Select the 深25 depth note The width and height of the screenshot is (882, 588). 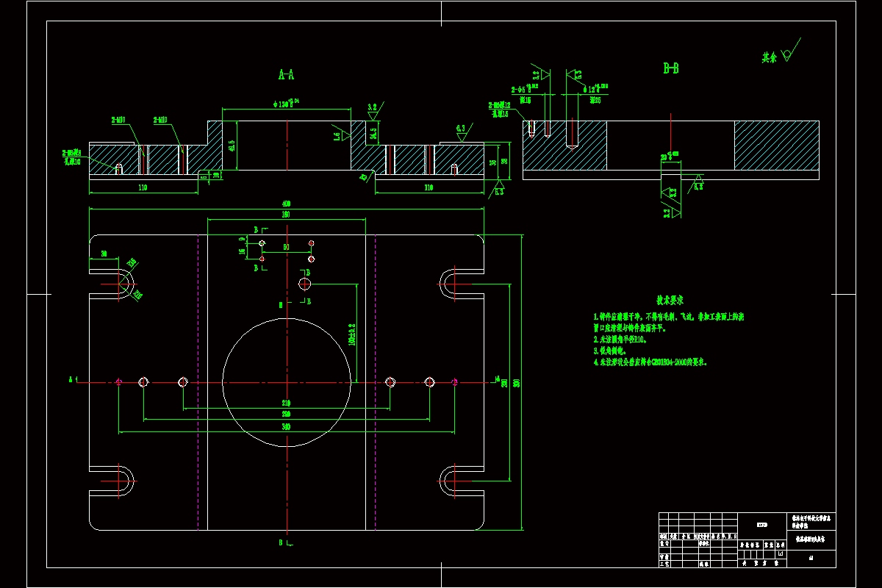click(595, 99)
